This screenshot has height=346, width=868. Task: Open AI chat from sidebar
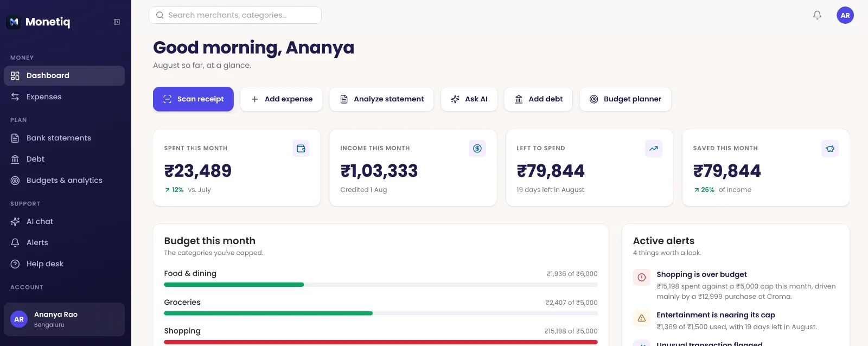[64, 221]
